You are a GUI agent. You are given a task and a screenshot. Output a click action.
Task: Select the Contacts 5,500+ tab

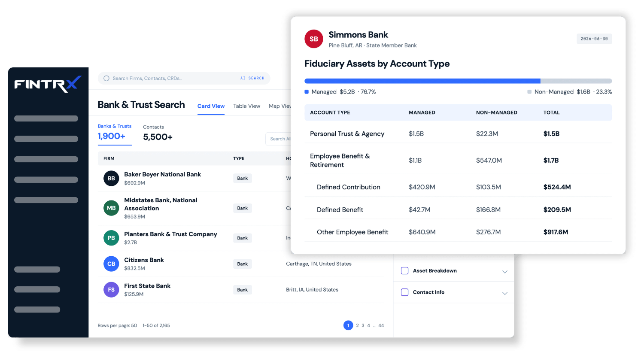click(158, 133)
